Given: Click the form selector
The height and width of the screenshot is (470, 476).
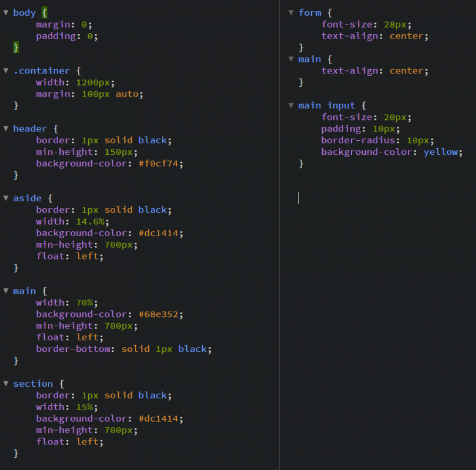Looking at the screenshot, I should pos(310,13).
